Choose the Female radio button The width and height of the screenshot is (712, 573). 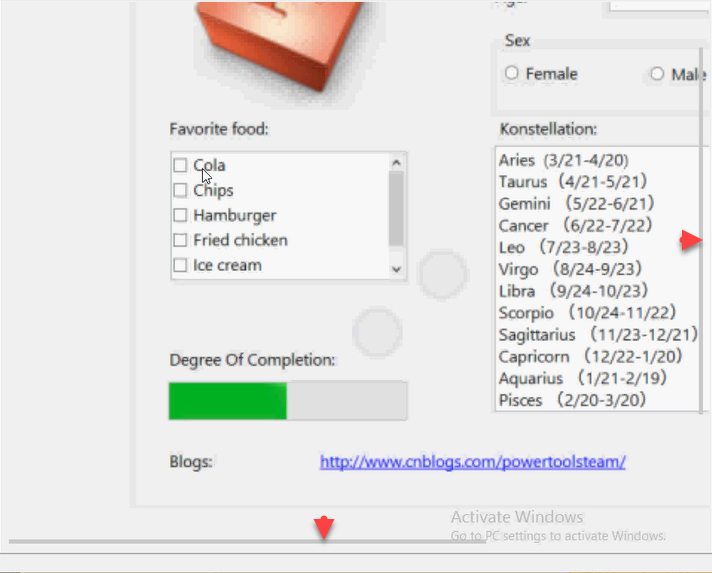click(x=512, y=74)
